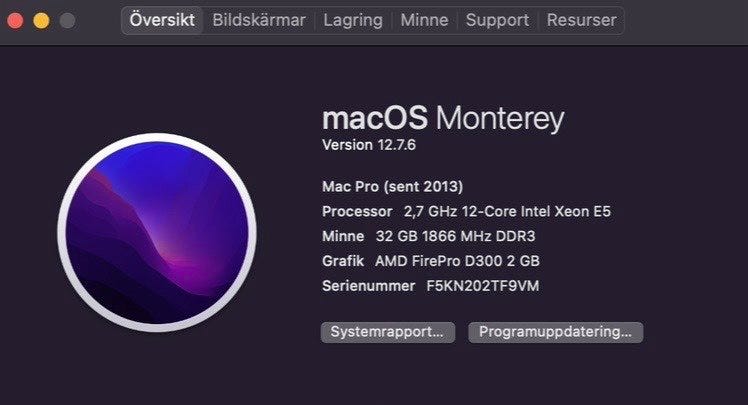The image size is (748, 405).
Task: Close the About This Mac window
Action: click(x=15, y=20)
